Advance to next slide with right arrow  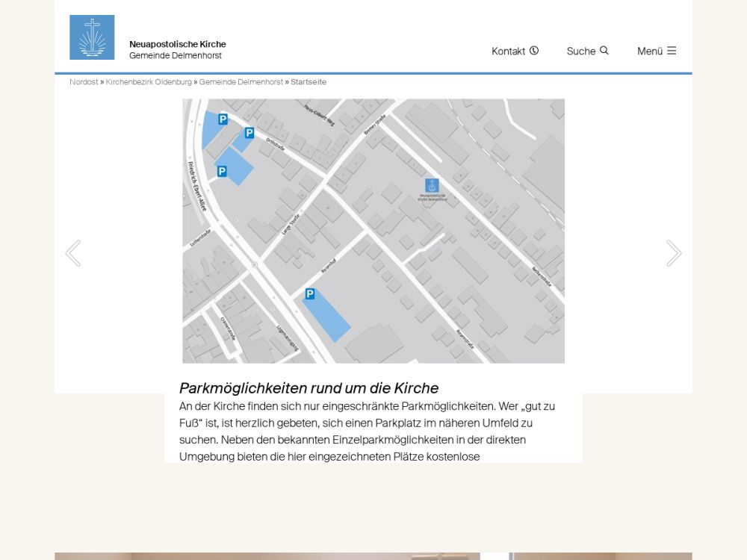click(674, 253)
